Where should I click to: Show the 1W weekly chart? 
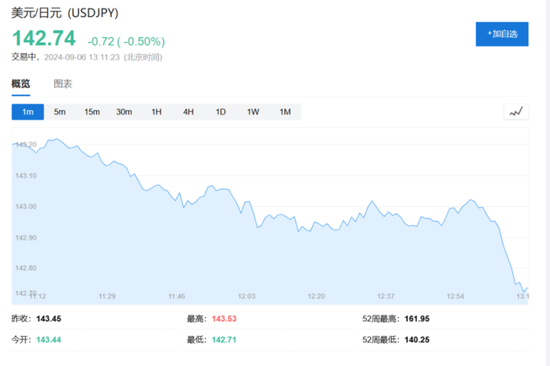(253, 112)
